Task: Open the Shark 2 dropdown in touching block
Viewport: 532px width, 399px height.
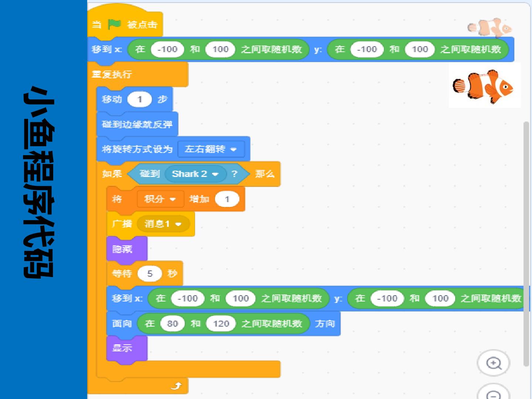Action: pyautogui.click(x=195, y=174)
